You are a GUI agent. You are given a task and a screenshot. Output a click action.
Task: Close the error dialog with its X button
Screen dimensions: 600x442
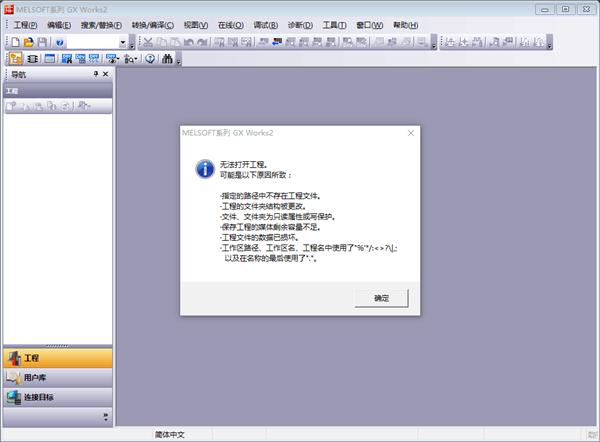pyautogui.click(x=411, y=133)
